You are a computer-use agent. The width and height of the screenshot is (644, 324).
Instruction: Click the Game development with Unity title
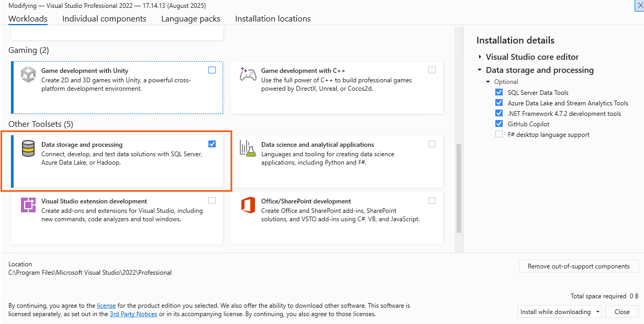(x=85, y=71)
